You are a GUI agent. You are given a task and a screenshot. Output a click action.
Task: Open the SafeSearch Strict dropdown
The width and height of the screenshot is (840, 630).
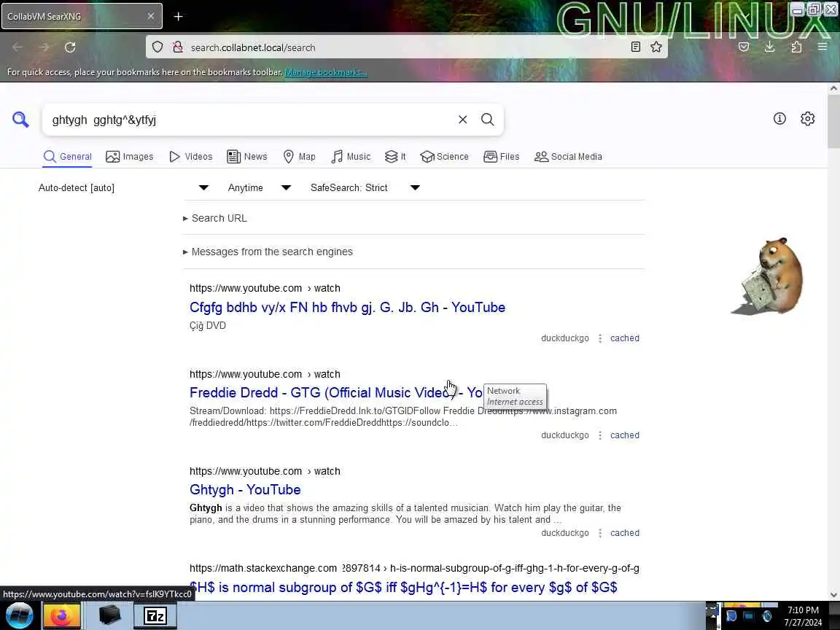pyautogui.click(x=365, y=187)
